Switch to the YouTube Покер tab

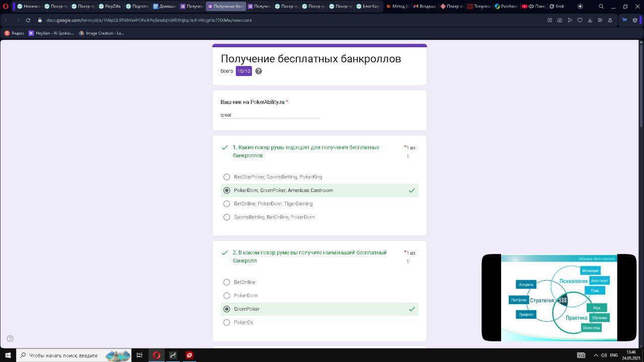point(533,7)
